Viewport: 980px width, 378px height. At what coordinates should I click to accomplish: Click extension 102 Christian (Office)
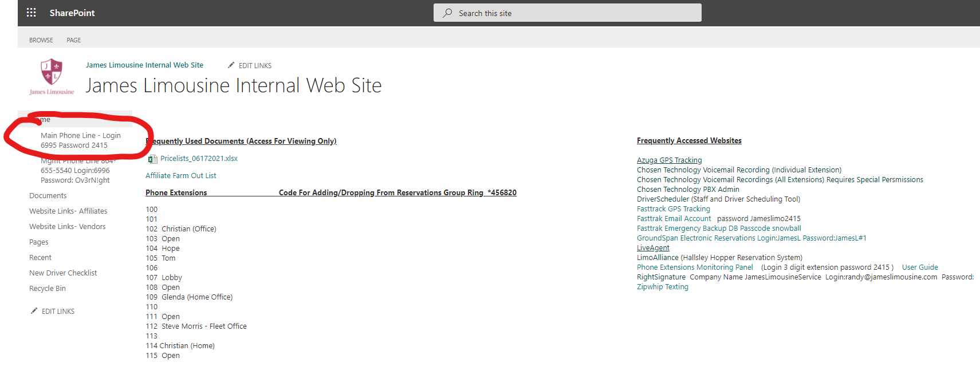point(181,229)
